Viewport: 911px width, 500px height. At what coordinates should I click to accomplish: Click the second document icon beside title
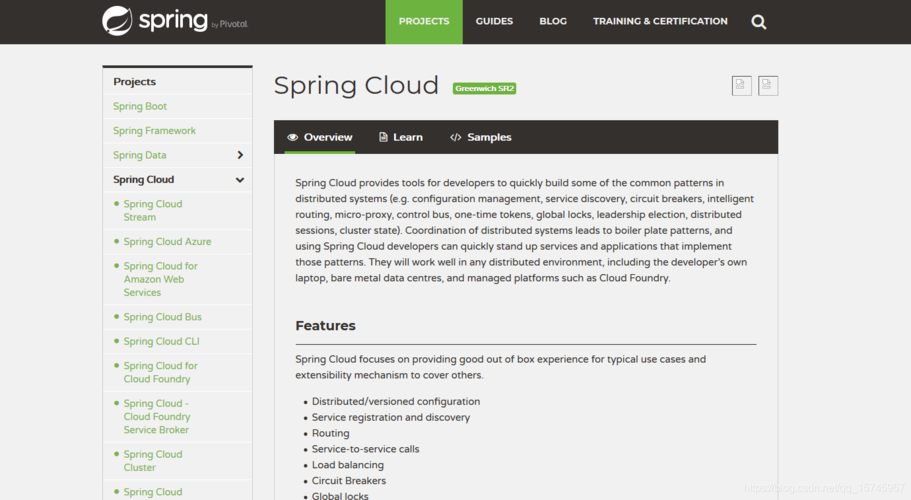[767, 85]
